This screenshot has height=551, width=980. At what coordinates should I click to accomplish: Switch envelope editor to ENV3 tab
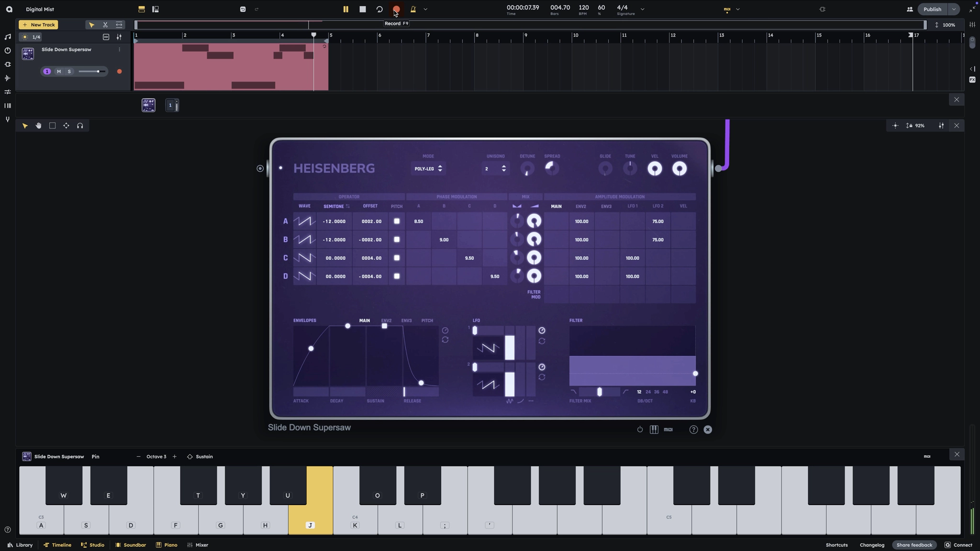[x=406, y=320]
